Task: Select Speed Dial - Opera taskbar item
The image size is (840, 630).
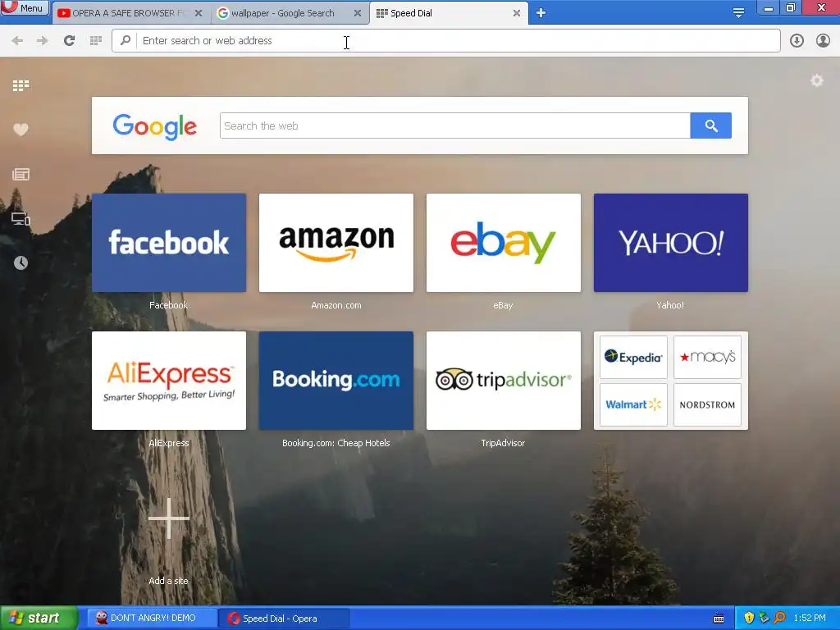Action: click(284, 619)
